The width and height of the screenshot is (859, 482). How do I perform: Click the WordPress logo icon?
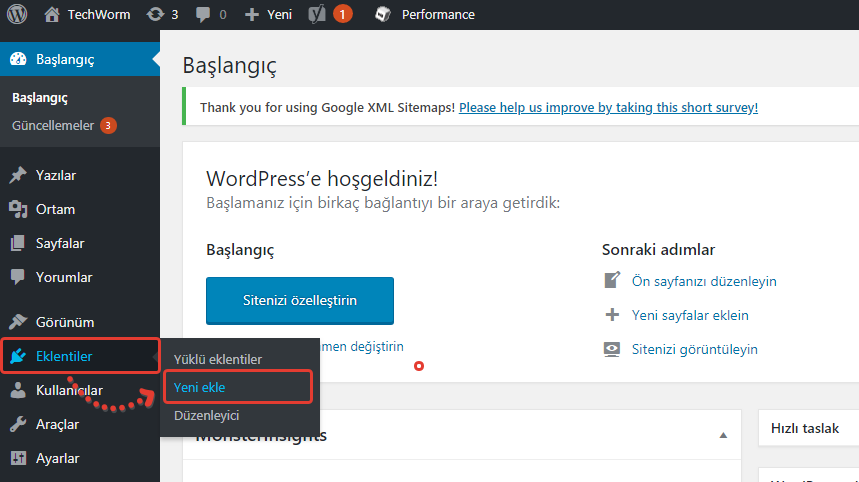coord(17,15)
